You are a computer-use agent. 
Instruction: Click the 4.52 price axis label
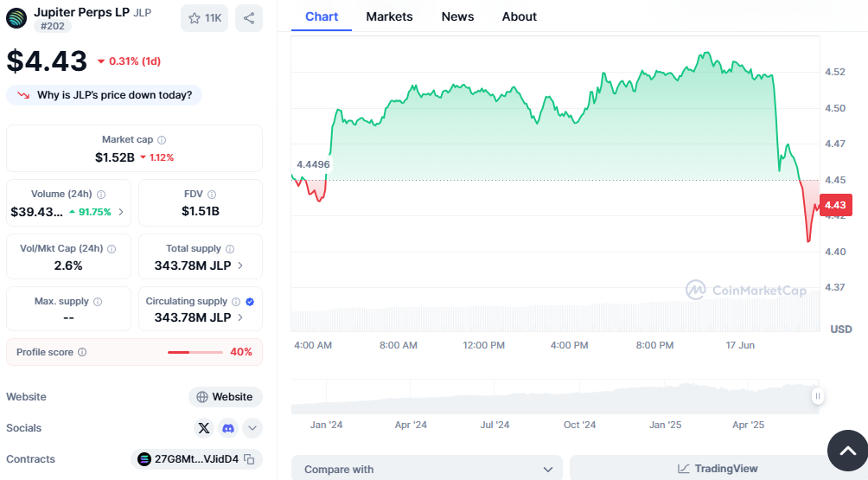(835, 72)
